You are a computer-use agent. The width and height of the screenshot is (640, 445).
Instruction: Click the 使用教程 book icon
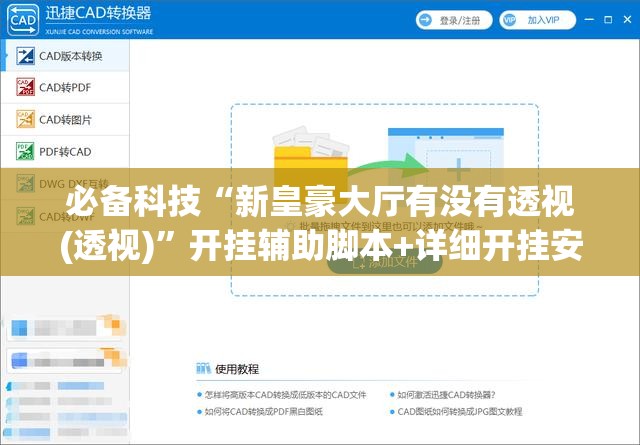pyautogui.click(x=203, y=369)
